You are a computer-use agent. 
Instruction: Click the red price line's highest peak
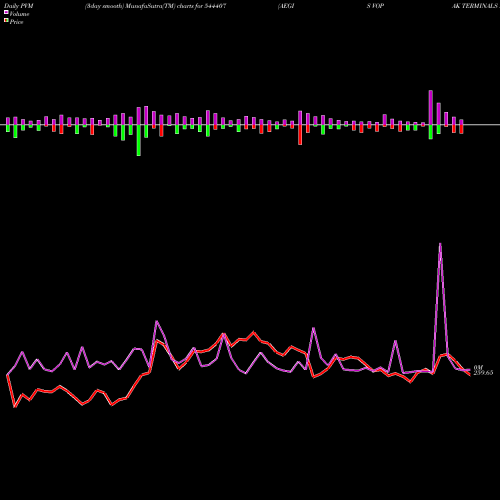point(254,332)
